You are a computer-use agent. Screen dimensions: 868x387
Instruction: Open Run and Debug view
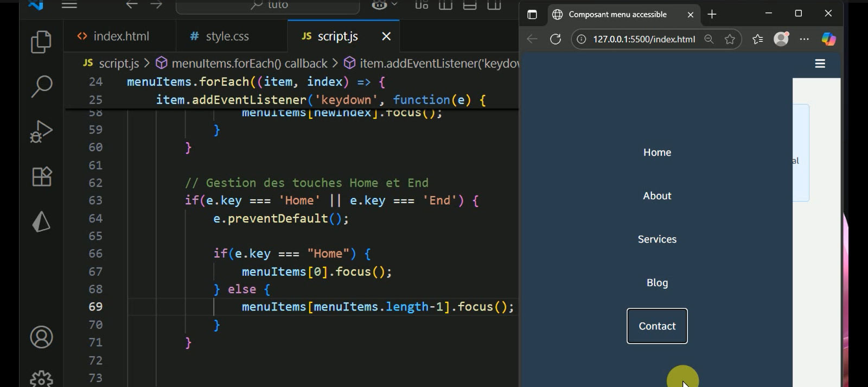pos(41,131)
